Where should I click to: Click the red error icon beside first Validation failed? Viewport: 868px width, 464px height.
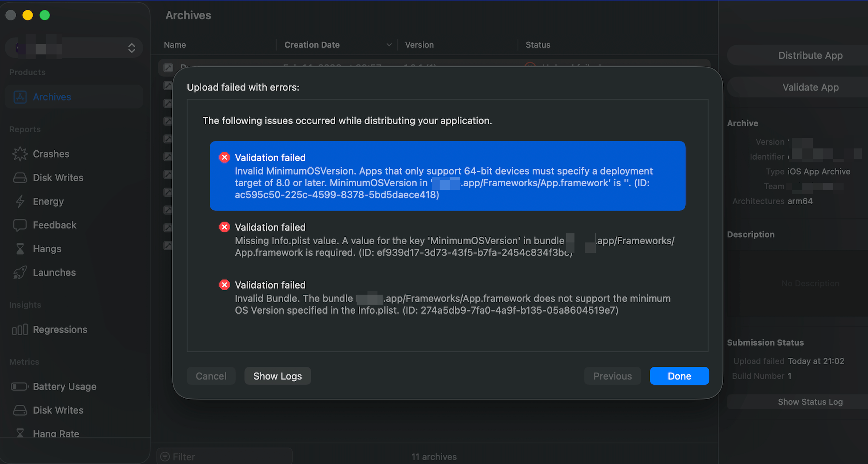(x=224, y=157)
